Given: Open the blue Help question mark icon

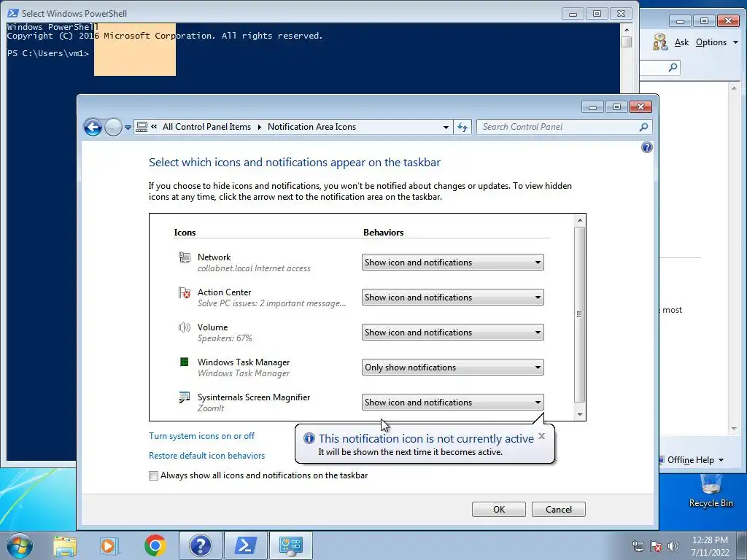Looking at the screenshot, I should click(x=646, y=147).
